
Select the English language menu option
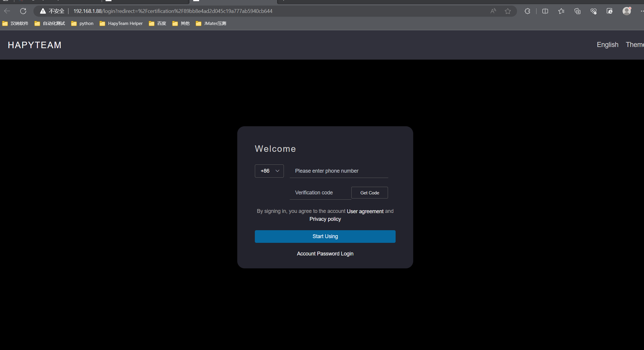tap(607, 44)
